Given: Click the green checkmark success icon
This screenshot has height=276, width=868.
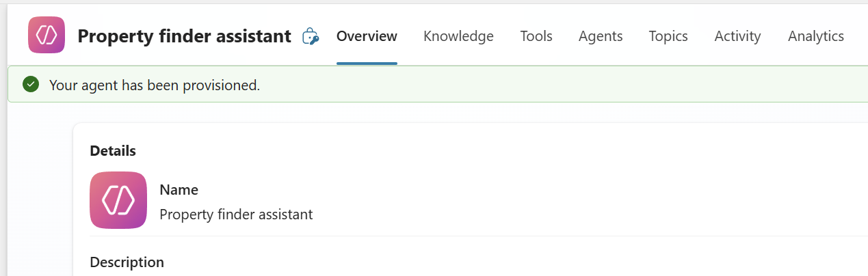Looking at the screenshot, I should [x=30, y=85].
